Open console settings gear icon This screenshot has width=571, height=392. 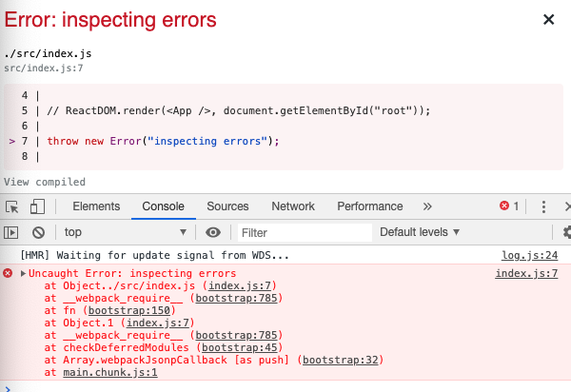[566, 232]
